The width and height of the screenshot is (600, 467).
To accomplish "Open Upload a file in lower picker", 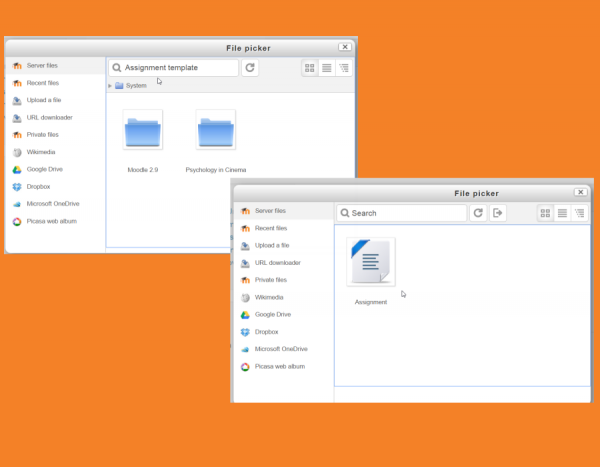I will [x=271, y=245].
